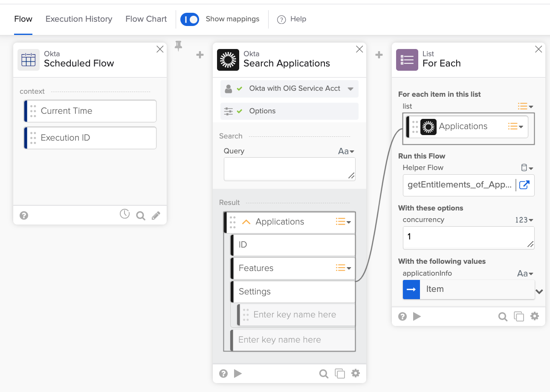Run the Search Applications card with play icon
550x392 pixels.
(238, 374)
